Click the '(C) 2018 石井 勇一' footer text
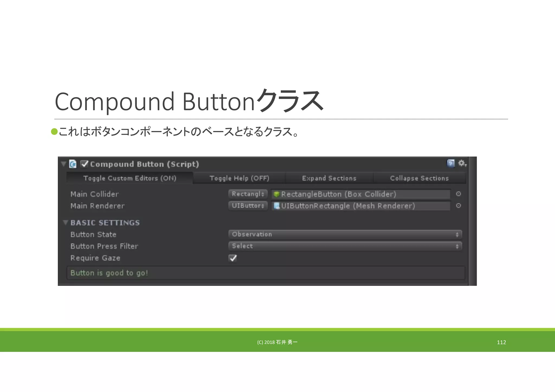 click(x=277, y=342)
